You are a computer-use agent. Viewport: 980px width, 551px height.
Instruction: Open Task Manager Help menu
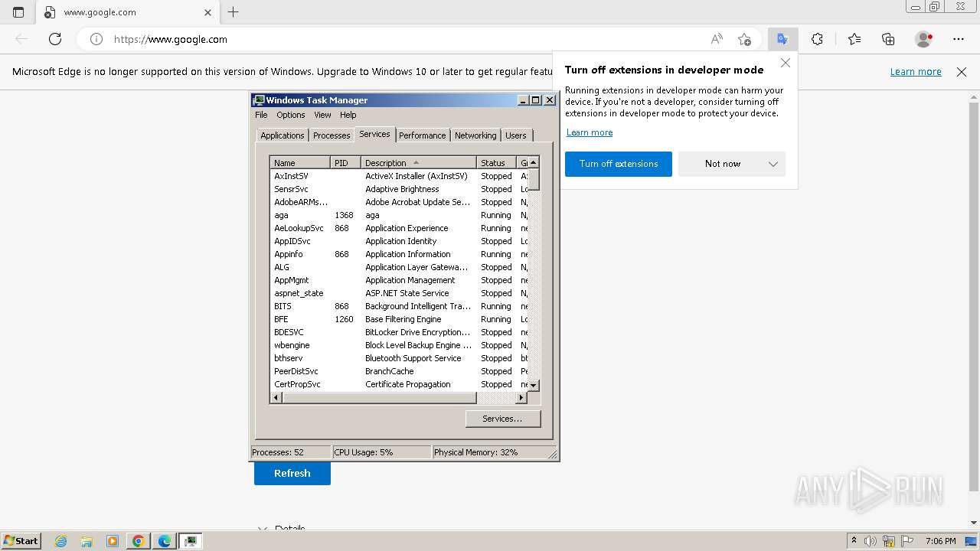tap(348, 115)
